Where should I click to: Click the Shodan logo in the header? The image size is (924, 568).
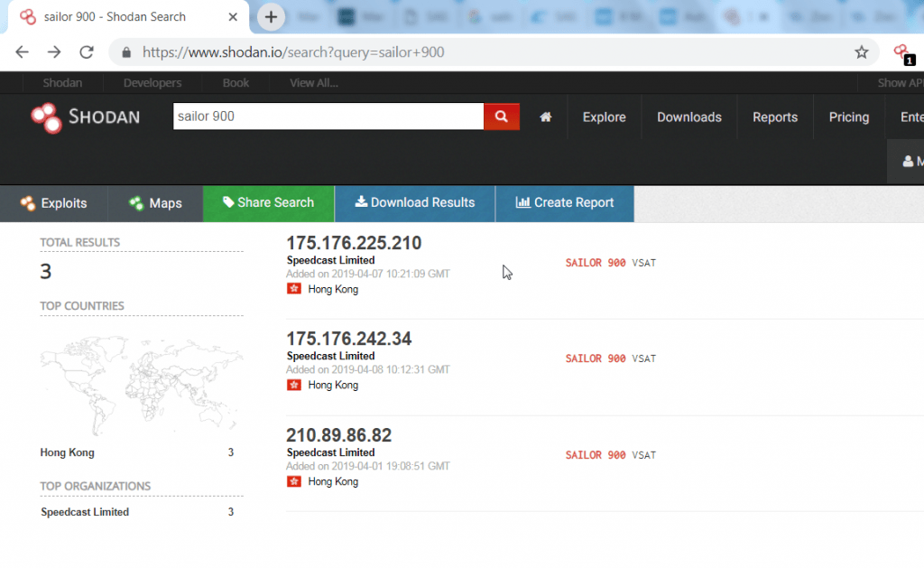coord(86,116)
